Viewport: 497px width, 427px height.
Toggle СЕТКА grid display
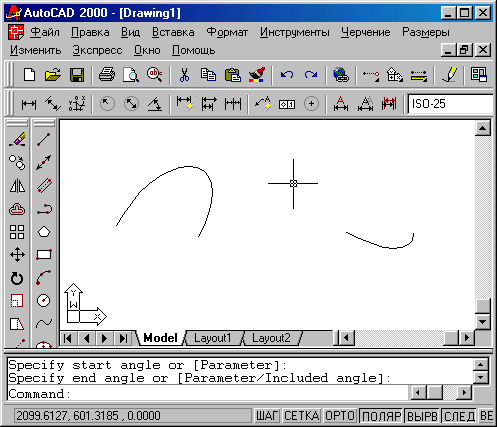(x=302, y=416)
